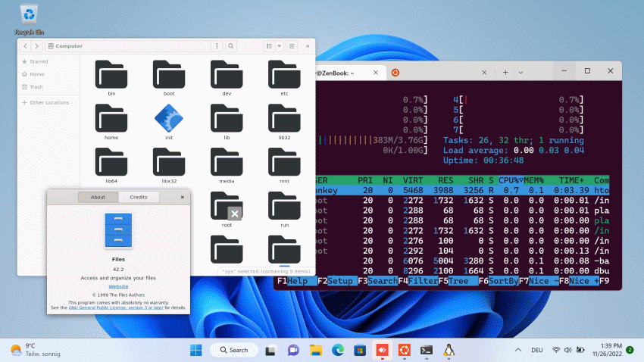Open the GNU General Public License link
The height and width of the screenshot is (362, 644).
[116, 307]
